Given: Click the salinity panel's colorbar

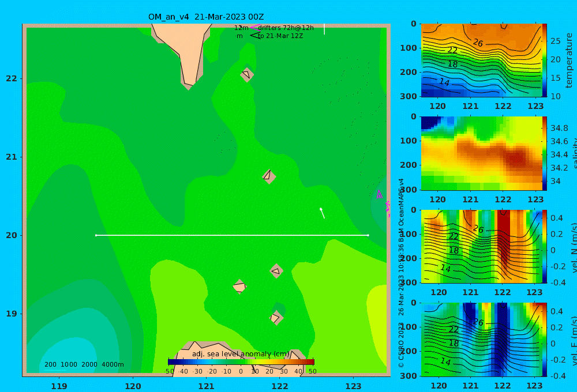Looking at the screenshot, I should [x=545, y=153].
